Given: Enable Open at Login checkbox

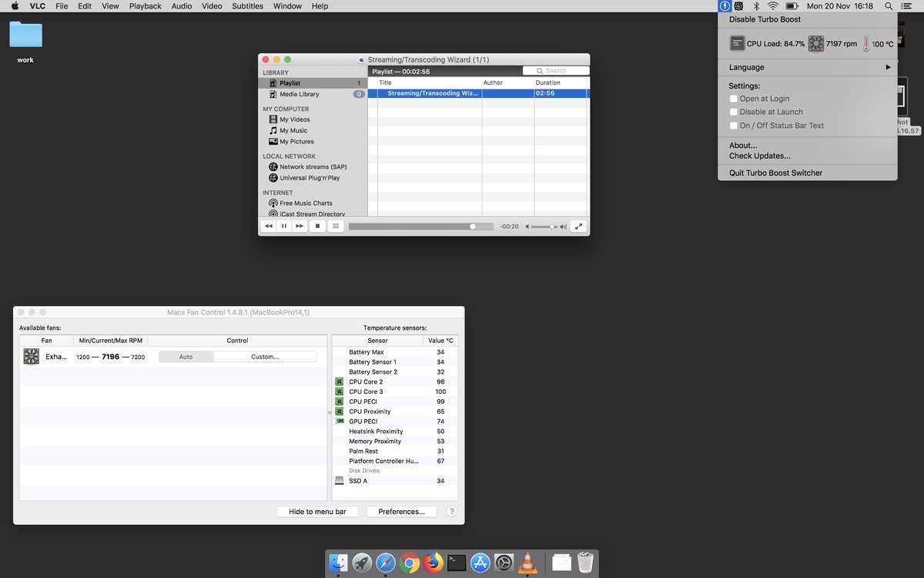Looking at the screenshot, I should pyautogui.click(x=733, y=99).
